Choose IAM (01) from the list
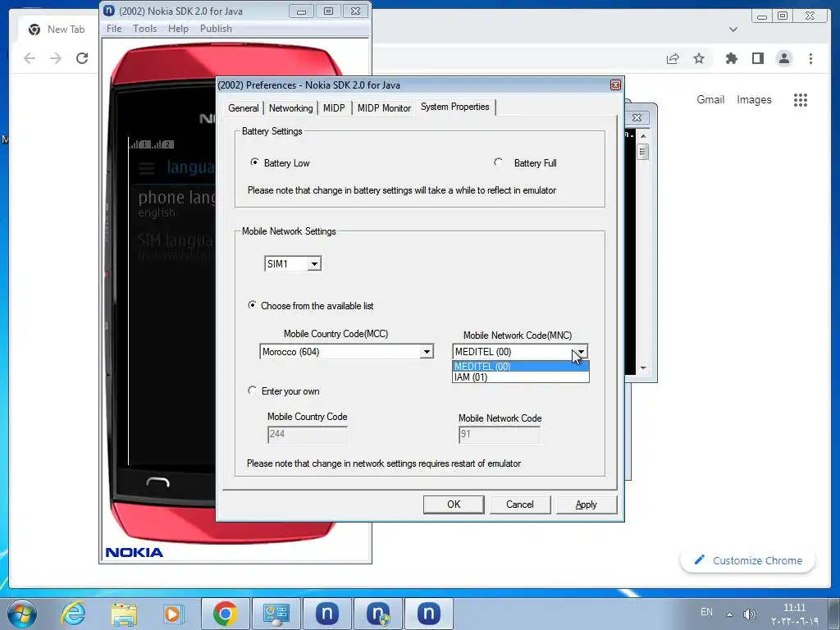The image size is (840, 630). [x=520, y=377]
